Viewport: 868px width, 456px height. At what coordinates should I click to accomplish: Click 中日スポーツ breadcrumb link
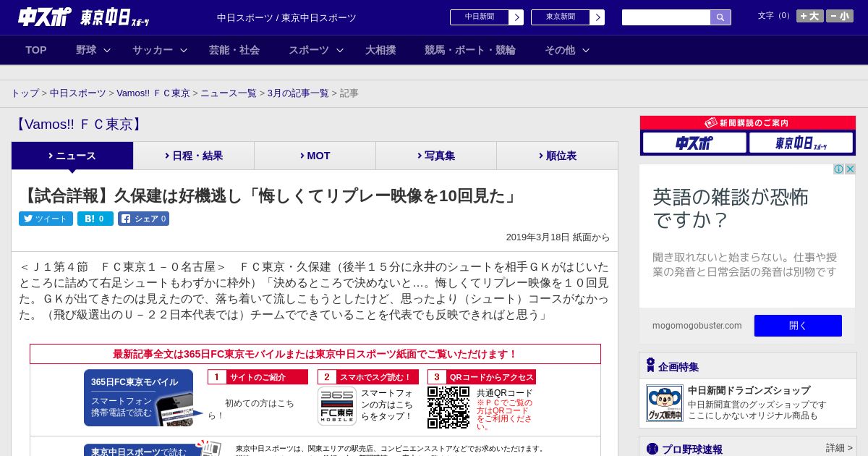78,93
